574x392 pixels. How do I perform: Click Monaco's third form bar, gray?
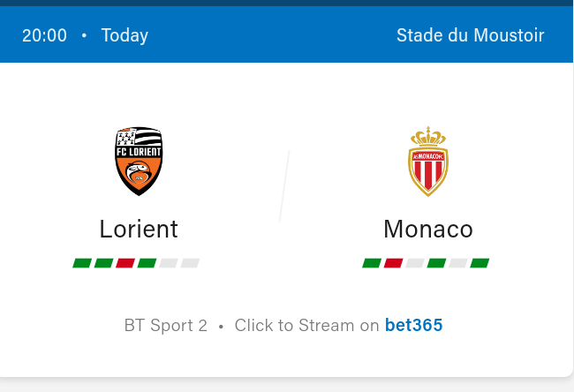click(x=415, y=263)
